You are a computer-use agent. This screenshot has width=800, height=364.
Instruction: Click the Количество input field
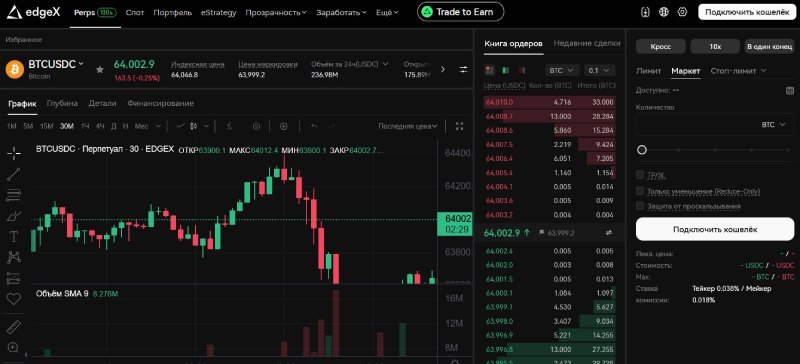[715, 125]
